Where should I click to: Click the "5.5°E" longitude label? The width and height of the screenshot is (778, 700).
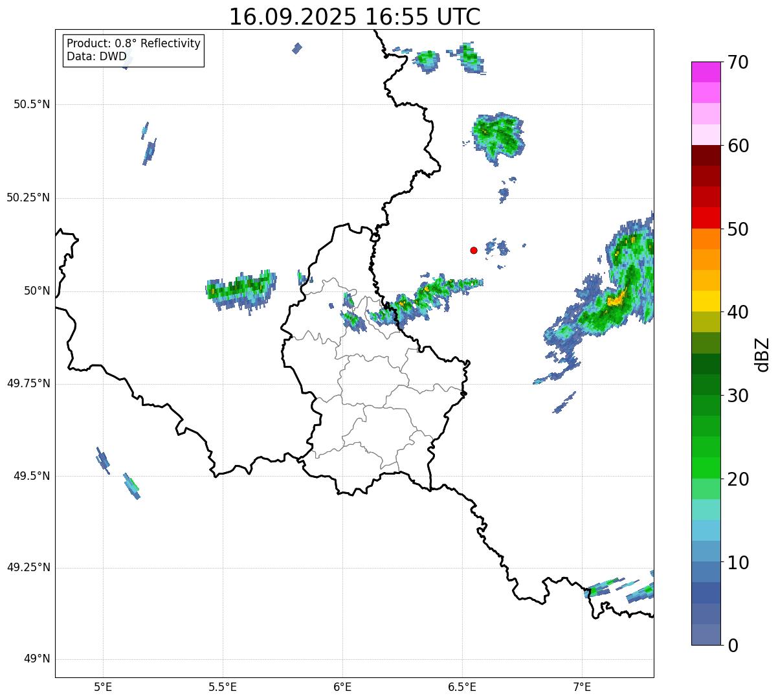[223, 686]
